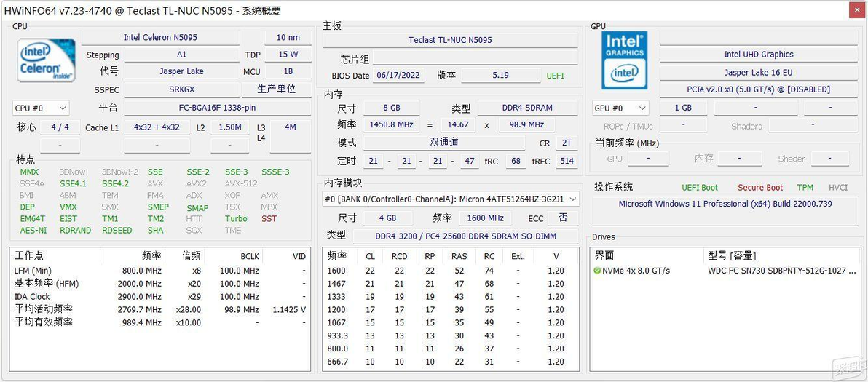The image size is (868, 382).
Task: Close the HWiNFO64 system summary window
Action: tap(858, 10)
